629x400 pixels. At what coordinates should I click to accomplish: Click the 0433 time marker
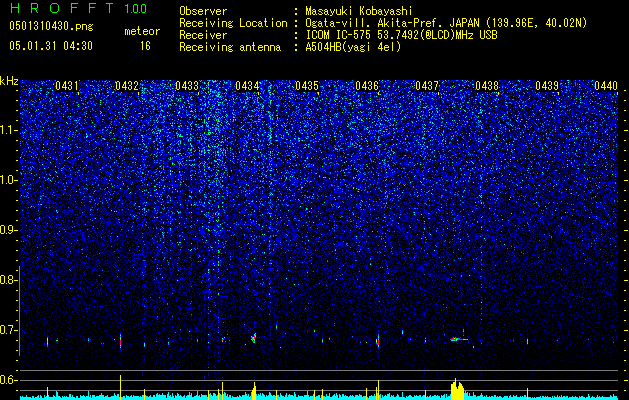click(x=187, y=86)
